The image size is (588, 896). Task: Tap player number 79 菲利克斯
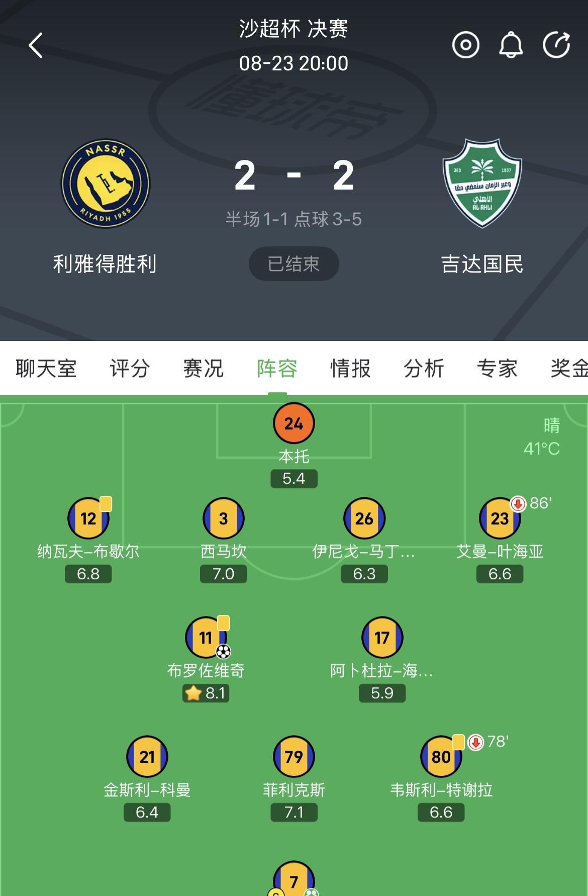(x=294, y=757)
